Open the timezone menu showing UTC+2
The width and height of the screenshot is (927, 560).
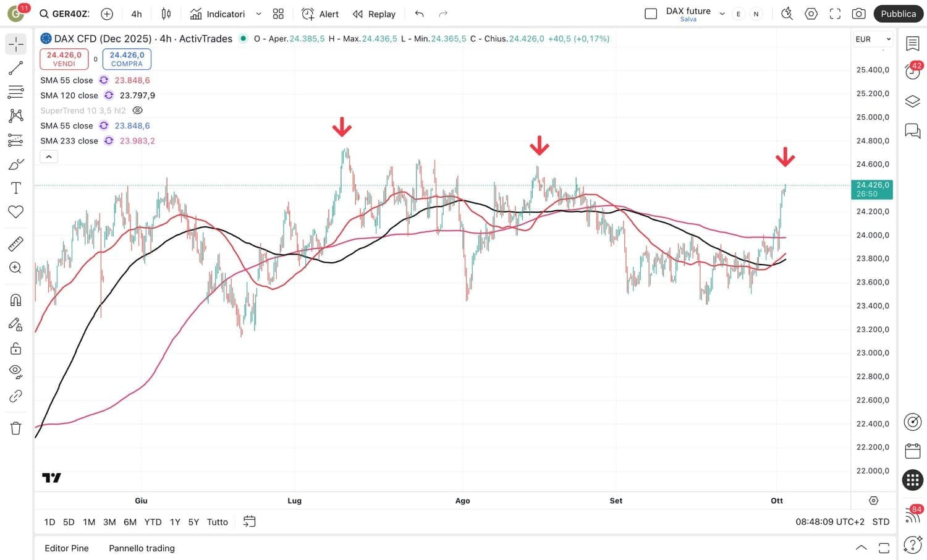[x=830, y=522]
